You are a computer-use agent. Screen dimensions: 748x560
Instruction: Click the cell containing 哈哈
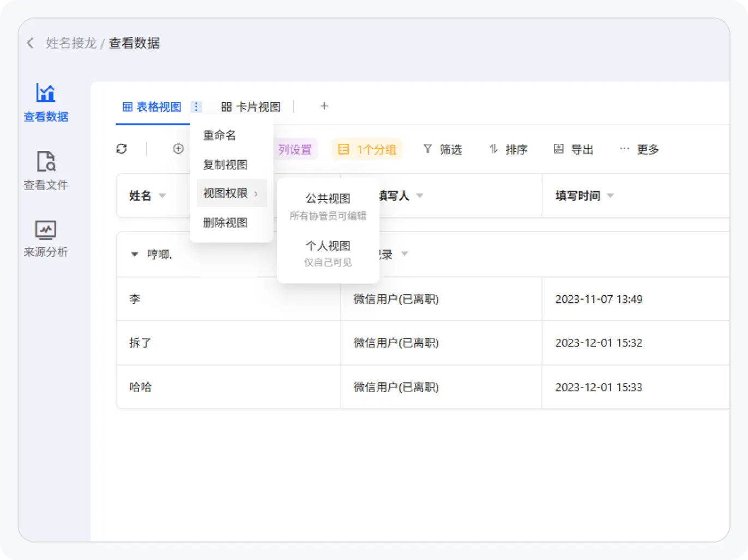(x=228, y=387)
